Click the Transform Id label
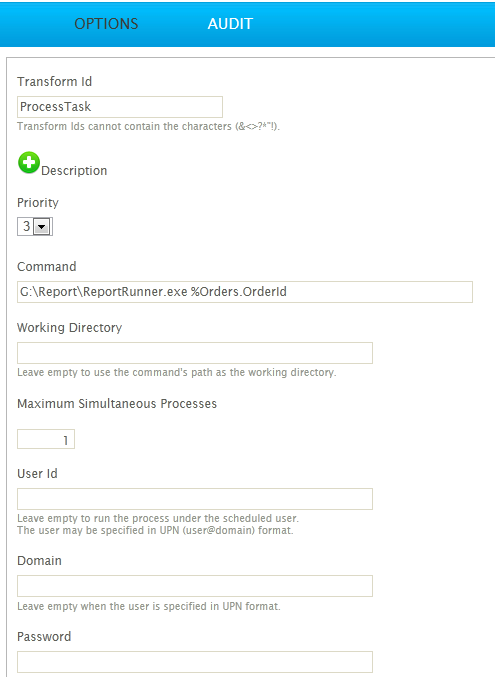The image size is (495, 677). point(54,82)
